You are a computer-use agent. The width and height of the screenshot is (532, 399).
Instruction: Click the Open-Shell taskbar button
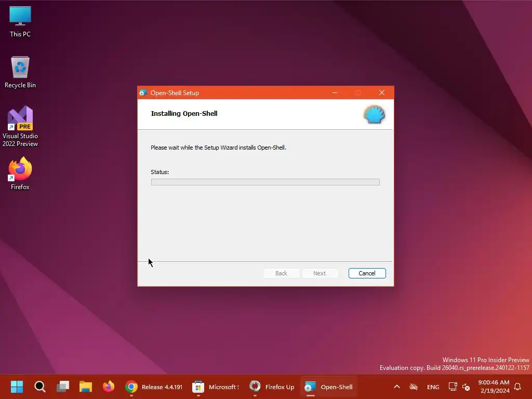pyautogui.click(x=328, y=387)
